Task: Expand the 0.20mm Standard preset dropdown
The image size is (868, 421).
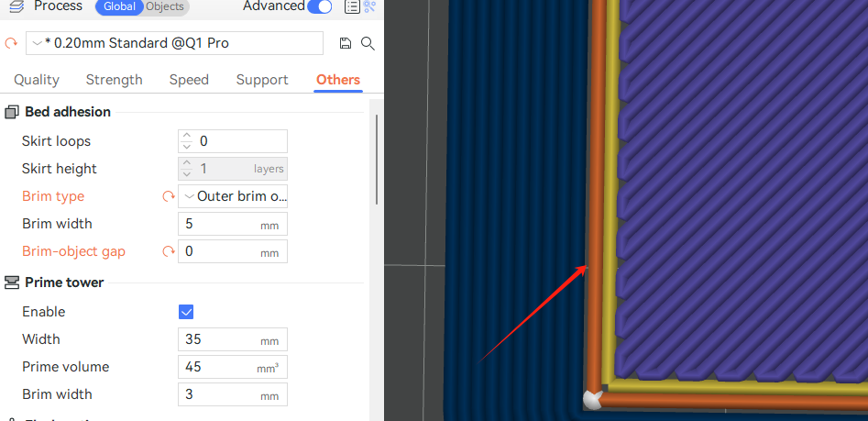Action: coord(38,43)
